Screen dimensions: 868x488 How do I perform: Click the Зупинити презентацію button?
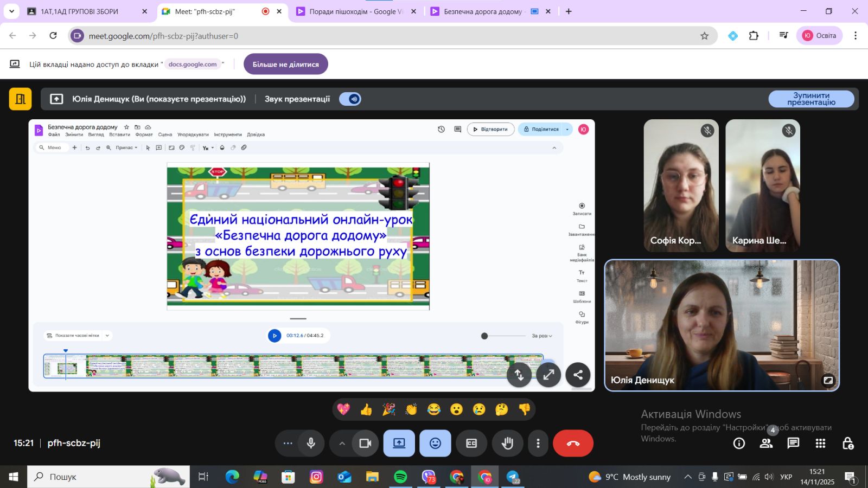pyautogui.click(x=811, y=99)
